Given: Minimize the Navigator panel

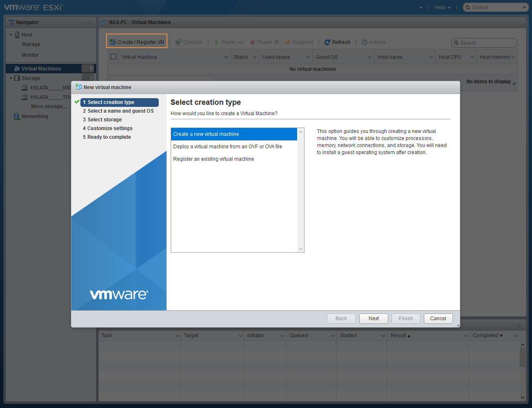Looking at the screenshot, I should [x=89, y=22].
